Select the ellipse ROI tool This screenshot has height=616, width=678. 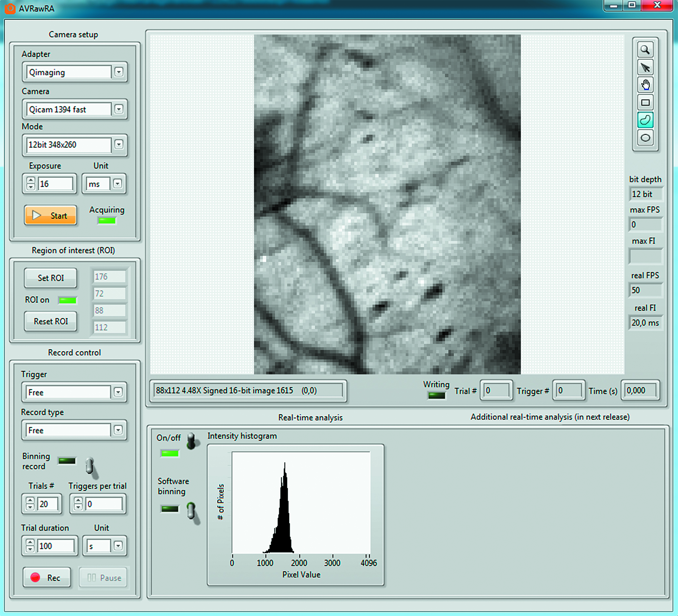645,138
